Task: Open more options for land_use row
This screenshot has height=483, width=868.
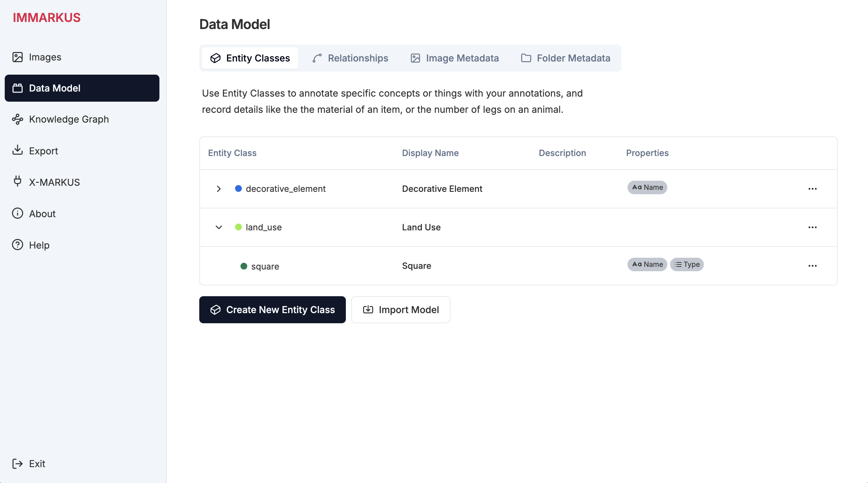Action: click(x=813, y=227)
